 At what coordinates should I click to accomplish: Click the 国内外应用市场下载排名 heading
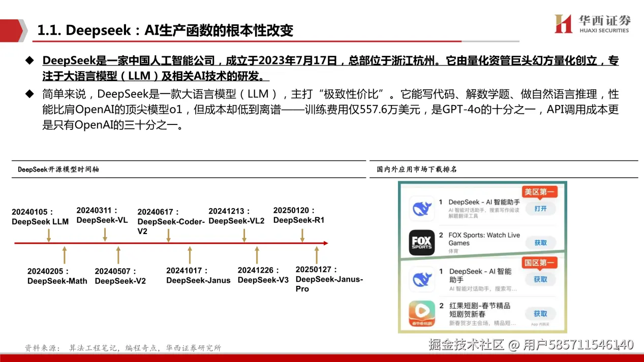tap(417, 169)
